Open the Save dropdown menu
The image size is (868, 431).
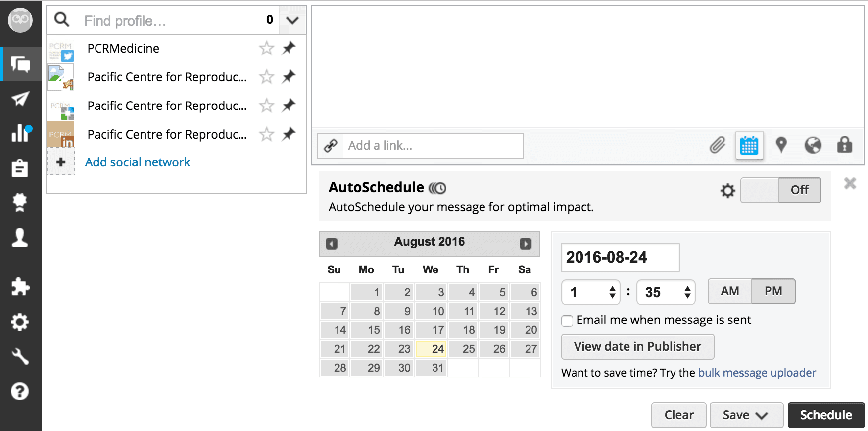(x=746, y=415)
